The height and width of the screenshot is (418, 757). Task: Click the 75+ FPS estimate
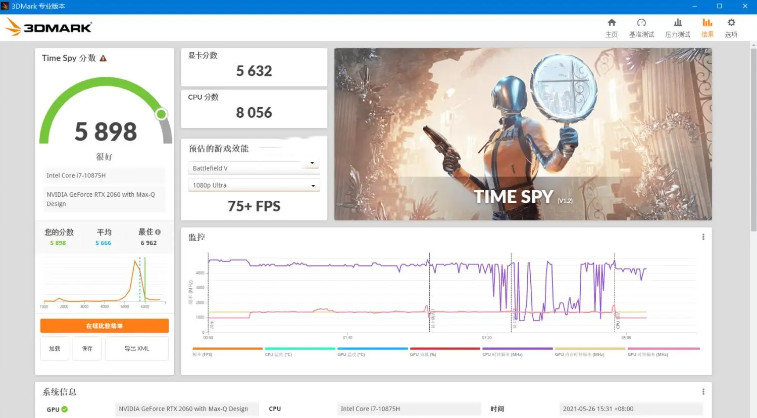254,206
